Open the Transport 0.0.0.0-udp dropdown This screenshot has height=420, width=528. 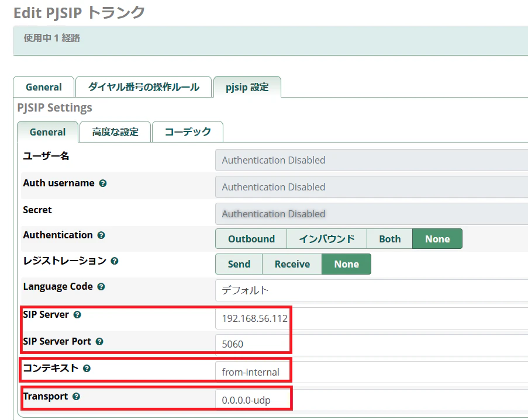[x=372, y=400]
